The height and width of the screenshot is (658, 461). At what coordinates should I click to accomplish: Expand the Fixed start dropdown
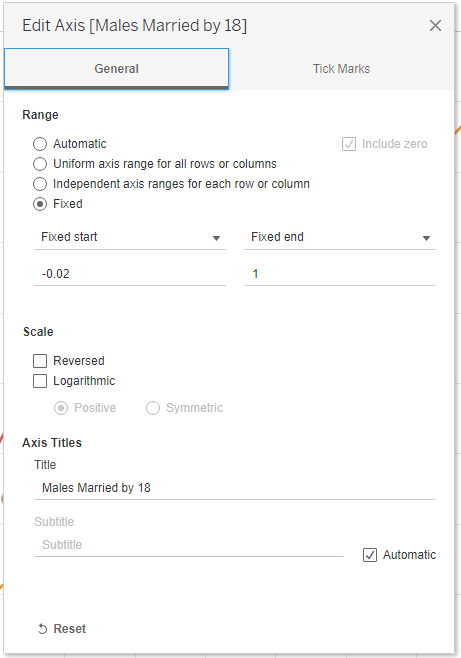tap(130, 237)
